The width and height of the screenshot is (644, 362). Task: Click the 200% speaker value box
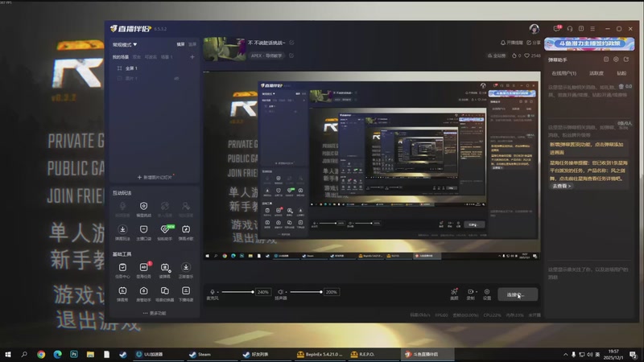(x=332, y=292)
